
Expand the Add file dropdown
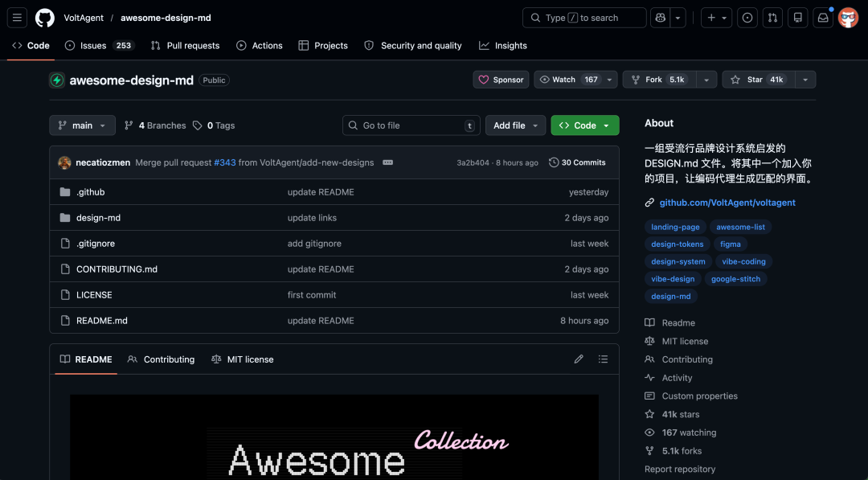point(515,125)
